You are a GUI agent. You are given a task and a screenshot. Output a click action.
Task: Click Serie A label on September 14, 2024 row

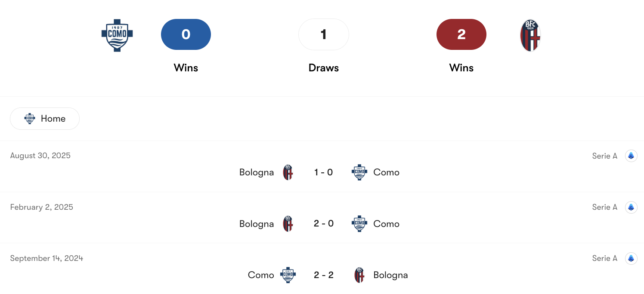(x=604, y=258)
